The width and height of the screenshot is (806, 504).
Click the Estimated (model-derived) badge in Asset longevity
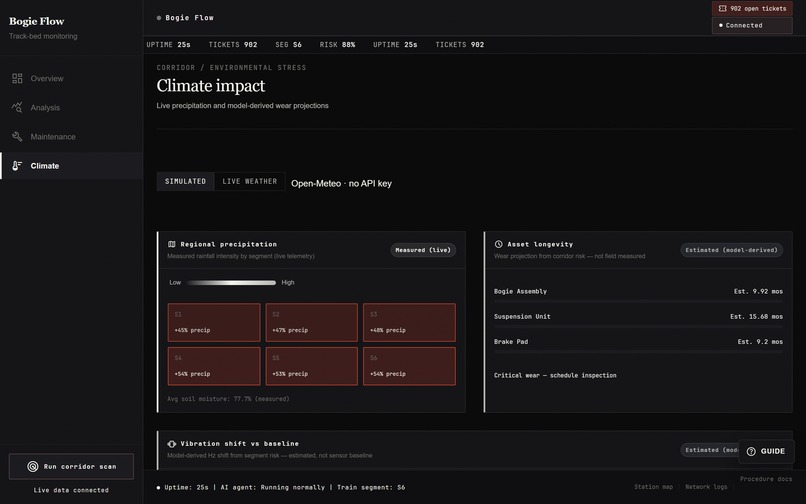click(731, 250)
